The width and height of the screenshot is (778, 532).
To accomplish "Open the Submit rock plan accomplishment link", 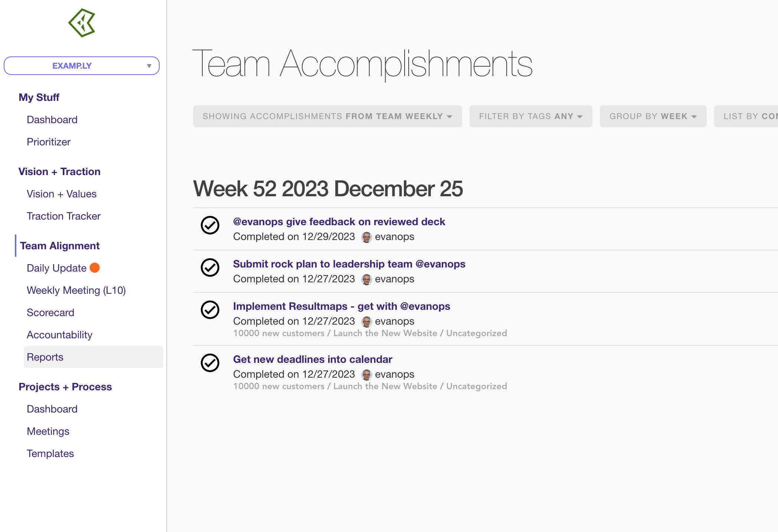I will click(349, 264).
